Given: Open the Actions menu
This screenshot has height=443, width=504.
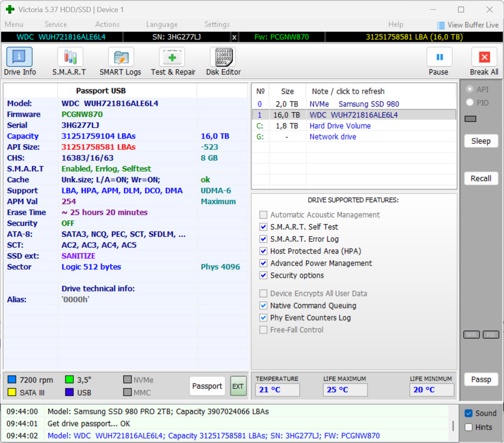Looking at the screenshot, I should (x=107, y=25).
